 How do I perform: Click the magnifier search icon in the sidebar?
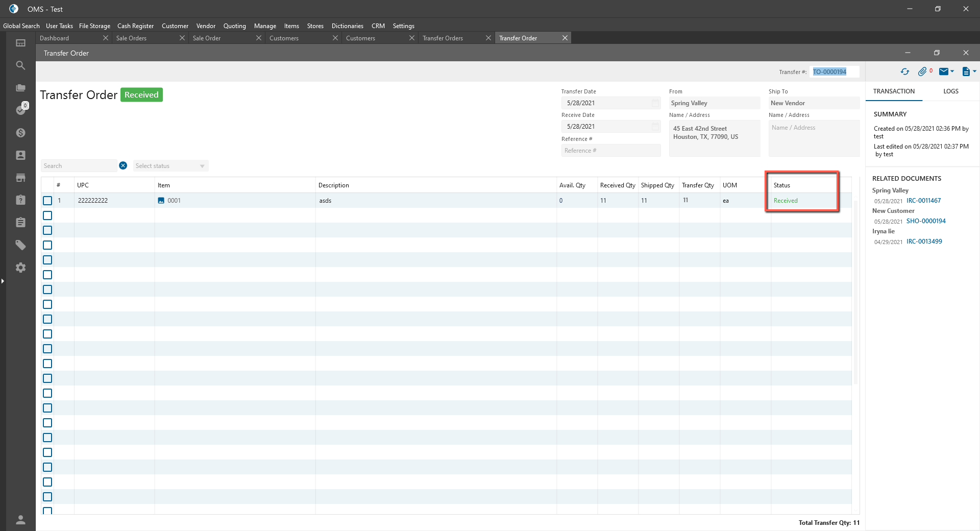(20, 65)
